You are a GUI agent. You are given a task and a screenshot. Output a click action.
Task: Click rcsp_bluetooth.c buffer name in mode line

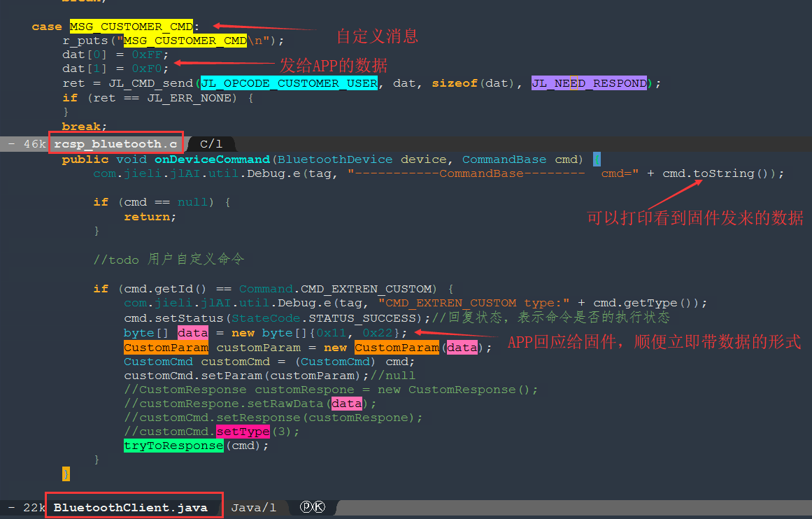coord(115,143)
